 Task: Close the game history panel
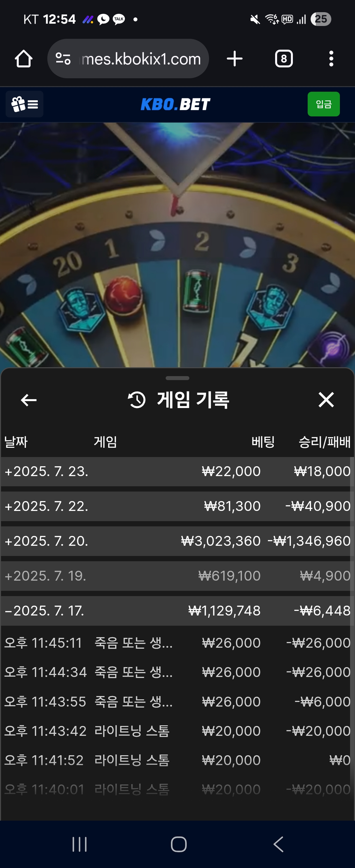coord(326,399)
